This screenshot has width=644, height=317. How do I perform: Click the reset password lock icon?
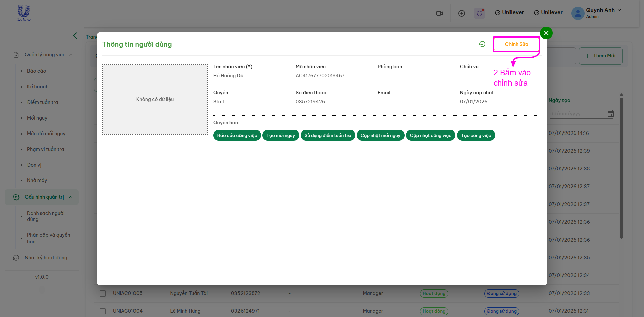(482, 44)
